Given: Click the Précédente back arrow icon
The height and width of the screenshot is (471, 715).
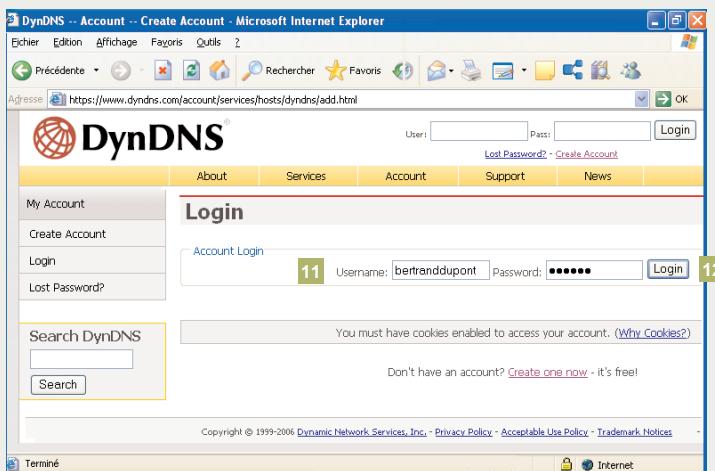Looking at the screenshot, I should [x=21, y=71].
